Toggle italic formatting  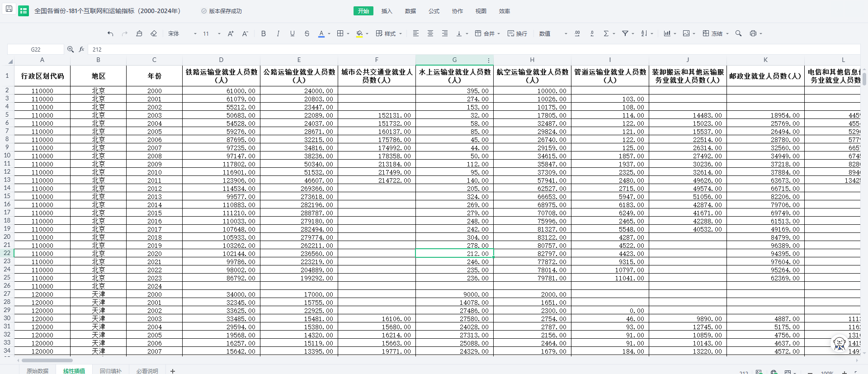tap(278, 33)
